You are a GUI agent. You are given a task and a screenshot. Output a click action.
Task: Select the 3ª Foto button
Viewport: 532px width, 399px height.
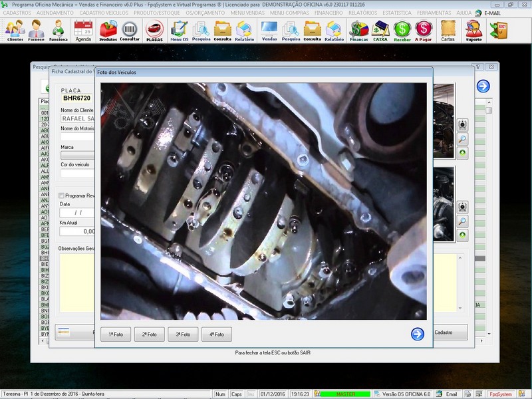pyautogui.click(x=183, y=334)
